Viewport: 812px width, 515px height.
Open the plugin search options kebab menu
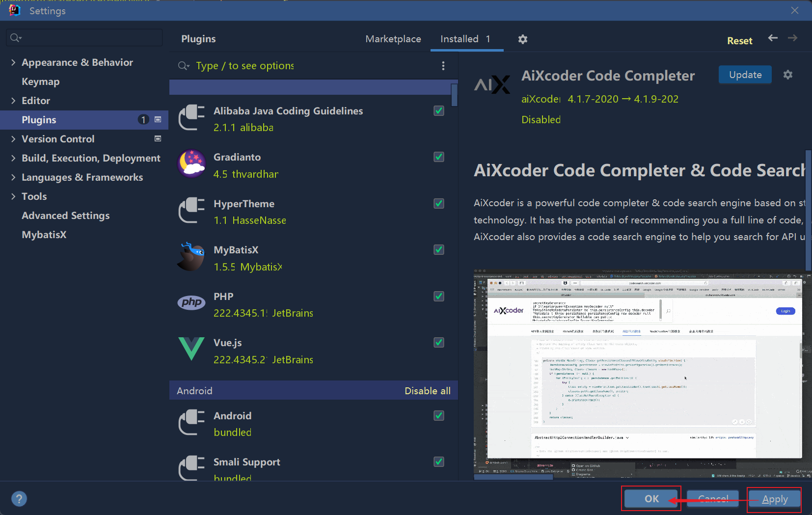(x=443, y=66)
